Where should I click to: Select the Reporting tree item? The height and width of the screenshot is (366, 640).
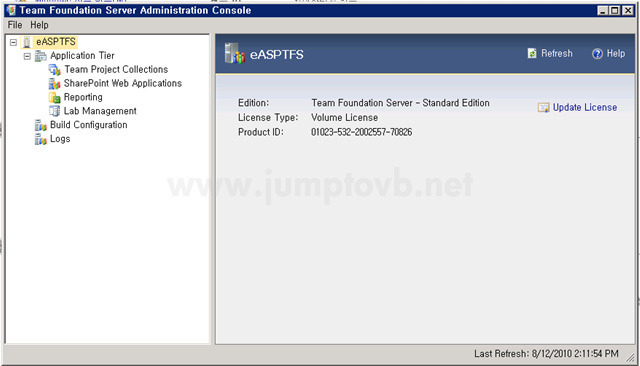pos(83,98)
